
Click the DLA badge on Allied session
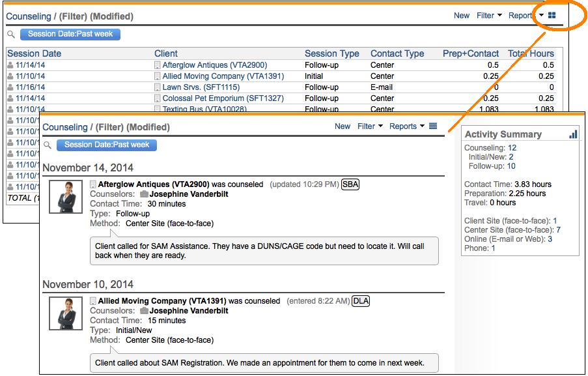pos(360,301)
